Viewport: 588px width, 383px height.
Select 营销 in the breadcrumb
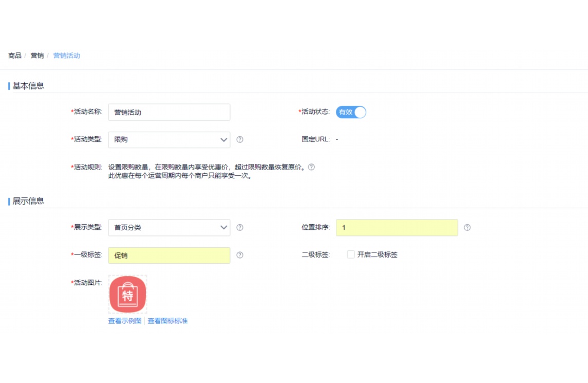pyautogui.click(x=36, y=55)
